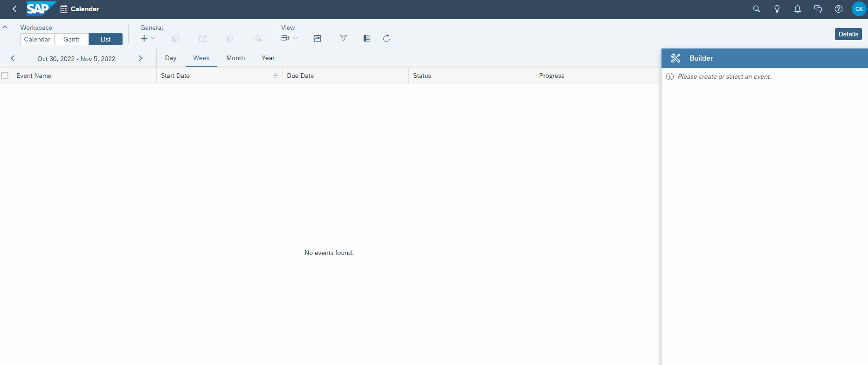The width and height of the screenshot is (868, 365).
Task: Switch workspace to Calendar view
Action: pos(37,39)
